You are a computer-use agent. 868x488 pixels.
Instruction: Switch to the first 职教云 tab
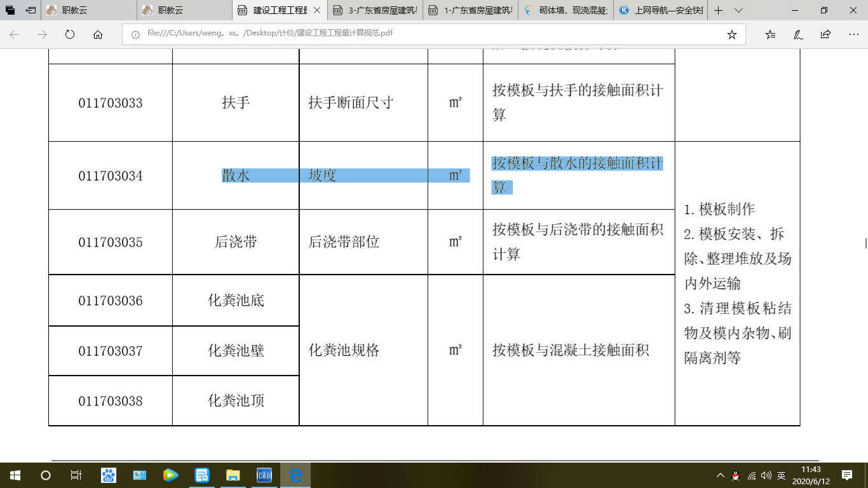tap(89, 10)
